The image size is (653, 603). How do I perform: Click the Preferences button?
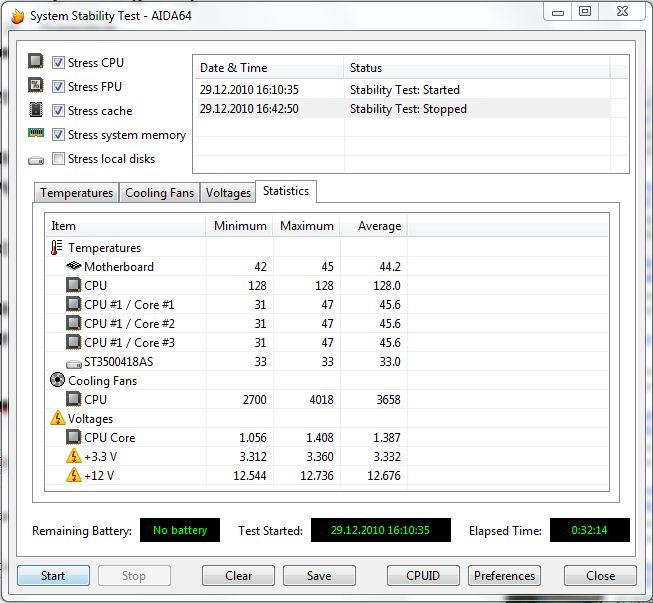[504, 576]
